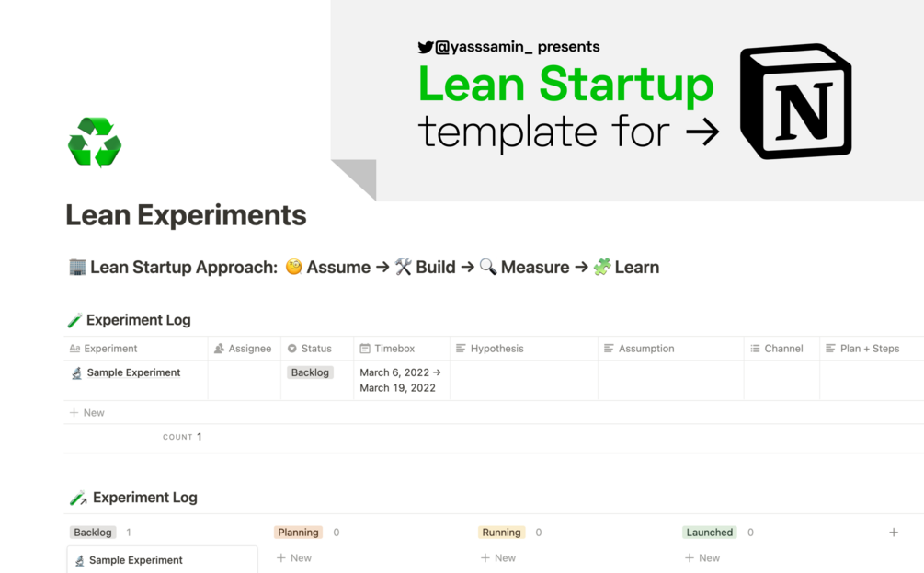The height and width of the screenshot is (573, 924).
Task: Click the Notion logo in banner
Action: (795, 101)
